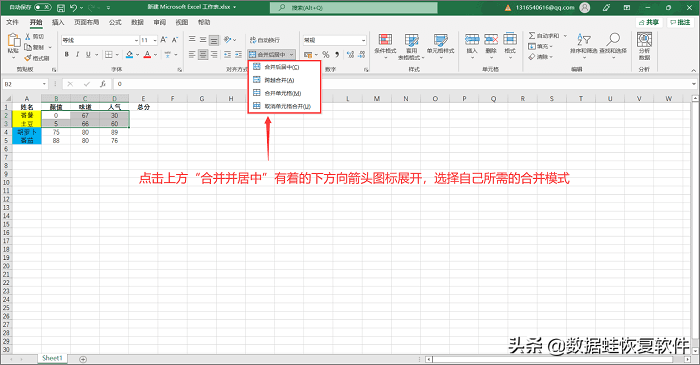700x365 pixels.
Task: Click the increase decimal icon
Action: coord(350,54)
